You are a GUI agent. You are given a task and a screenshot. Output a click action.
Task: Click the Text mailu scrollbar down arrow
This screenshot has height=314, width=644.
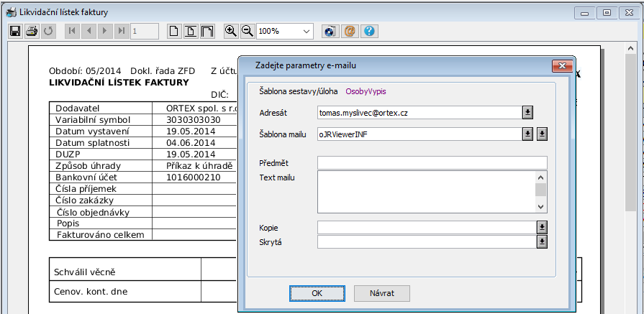pos(541,207)
